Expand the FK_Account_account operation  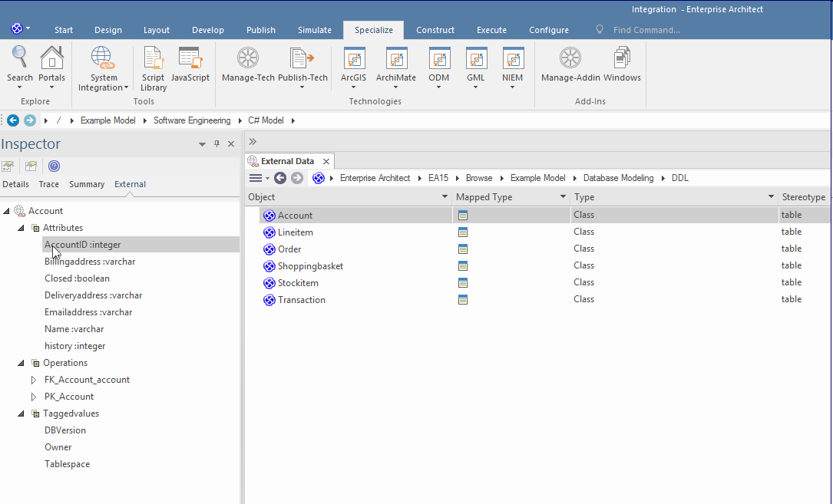33,380
